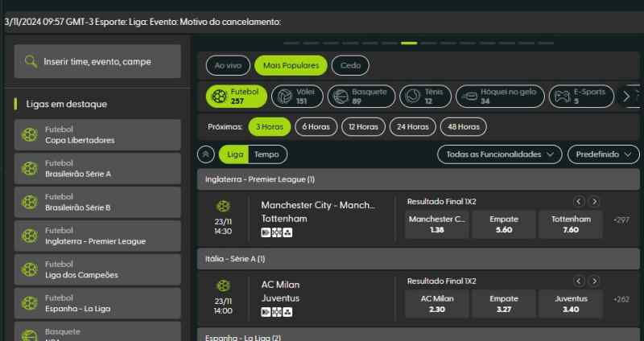Image resolution: width=644 pixels, height=341 pixels.
Task: Click live stream icon under Tottenham match
Action: coord(266,232)
